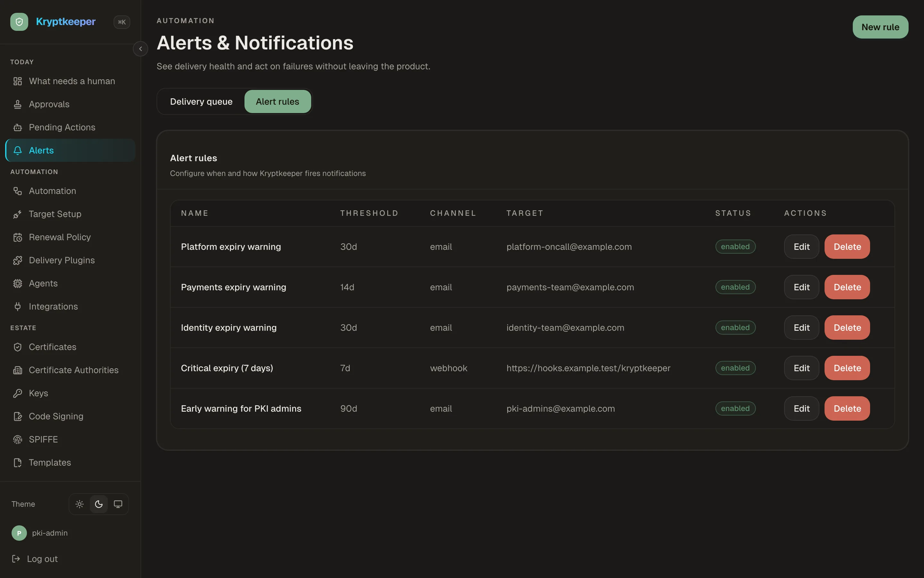The image size is (924, 578).
Task: Click the Pending Actions robot icon
Action: pyautogui.click(x=18, y=127)
